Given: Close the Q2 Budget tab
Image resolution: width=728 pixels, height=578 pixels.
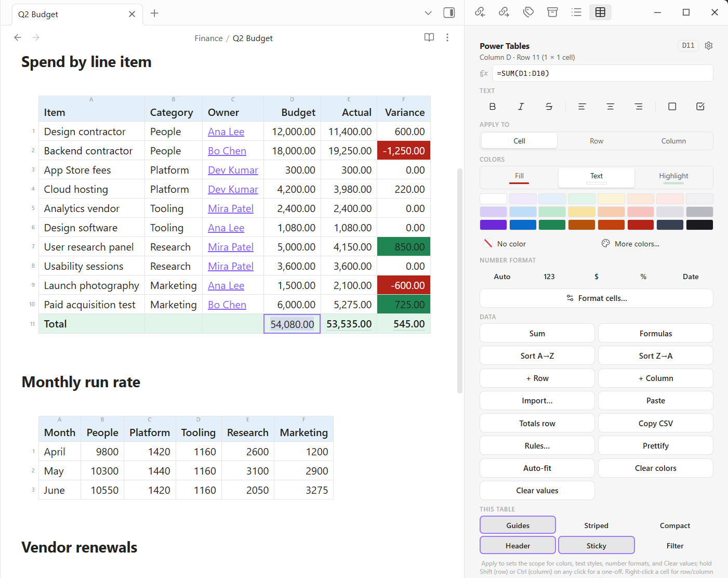Looking at the screenshot, I should [x=132, y=14].
